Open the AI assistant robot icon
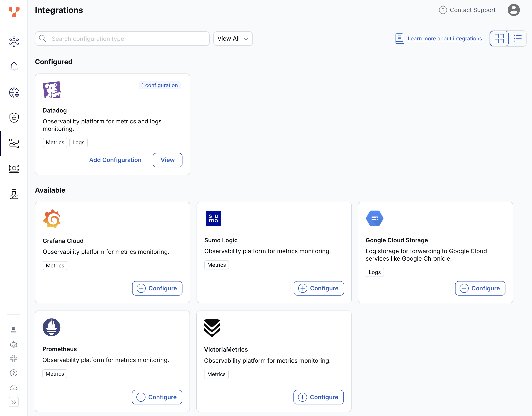The image size is (532, 416). point(14,344)
